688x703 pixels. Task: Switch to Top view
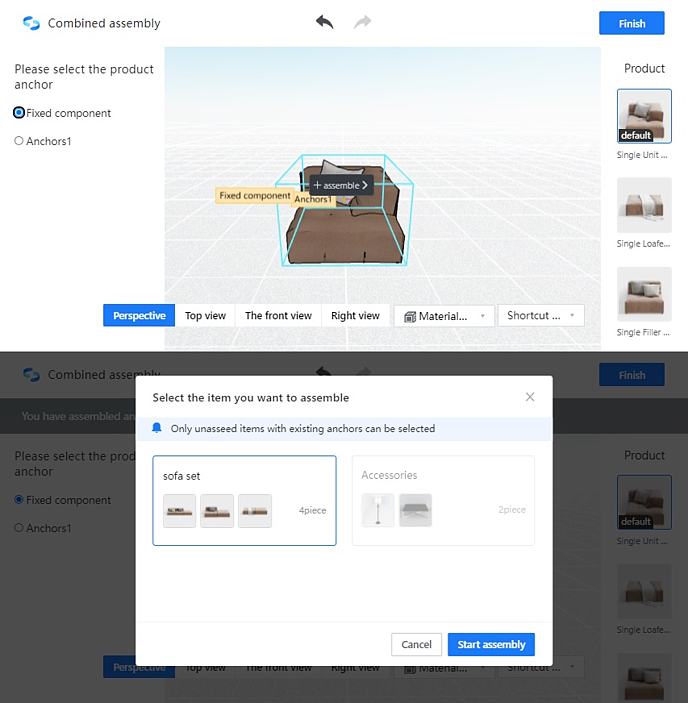point(205,316)
